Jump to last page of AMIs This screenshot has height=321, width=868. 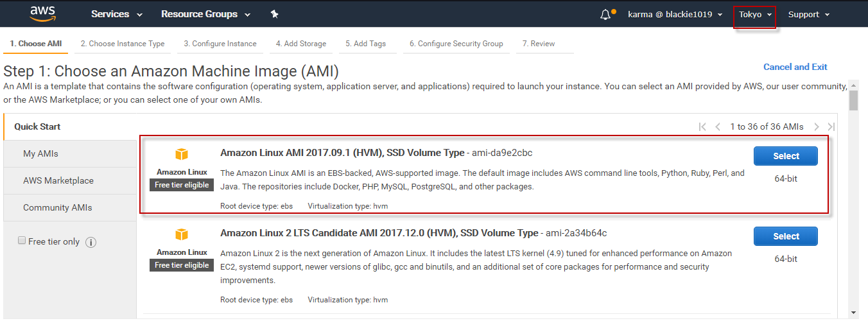pos(831,127)
